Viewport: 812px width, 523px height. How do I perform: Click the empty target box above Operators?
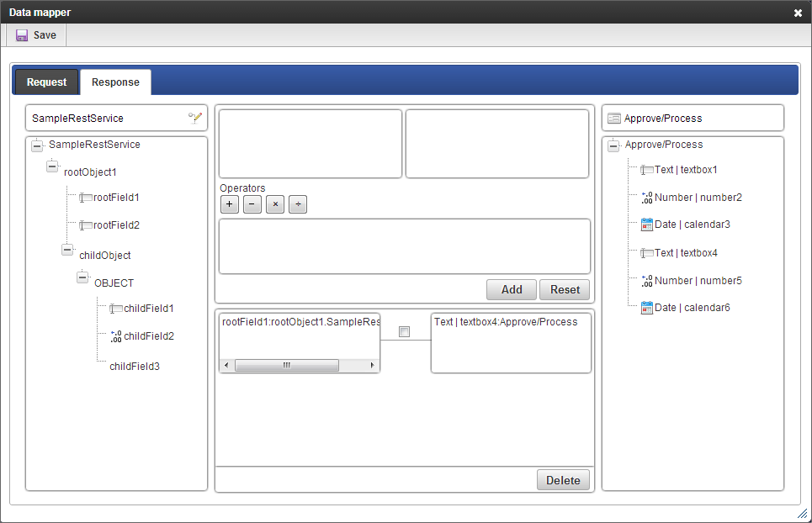pos(497,144)
